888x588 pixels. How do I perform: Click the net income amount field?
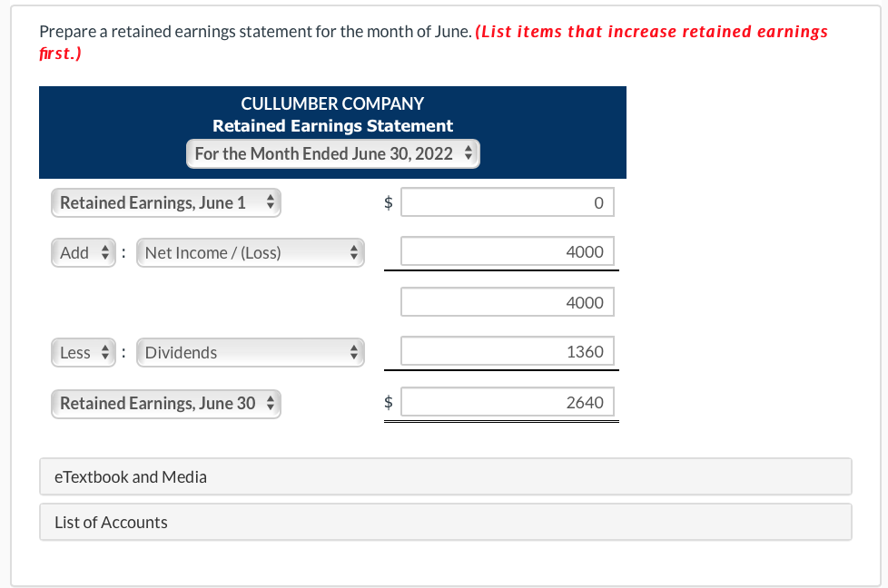click(508, 251)
